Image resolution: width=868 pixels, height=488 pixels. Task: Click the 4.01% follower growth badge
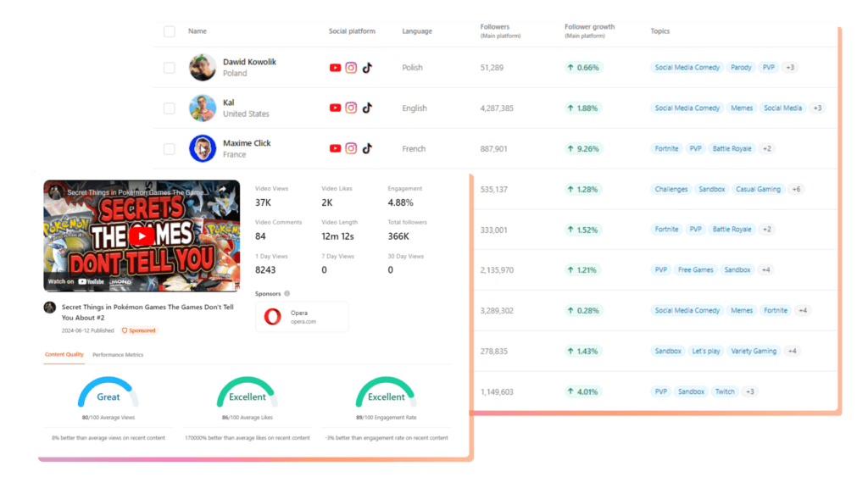pyautogui.click(x=583, y=391)
